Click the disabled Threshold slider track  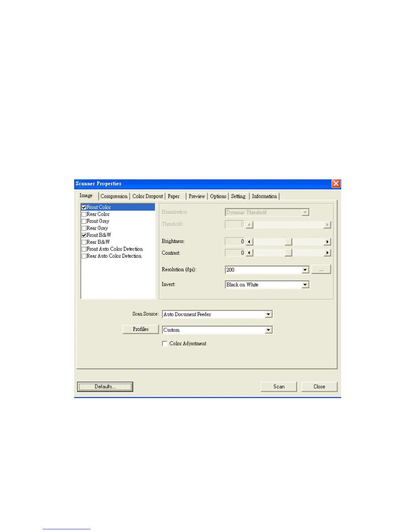pos(288,225)
